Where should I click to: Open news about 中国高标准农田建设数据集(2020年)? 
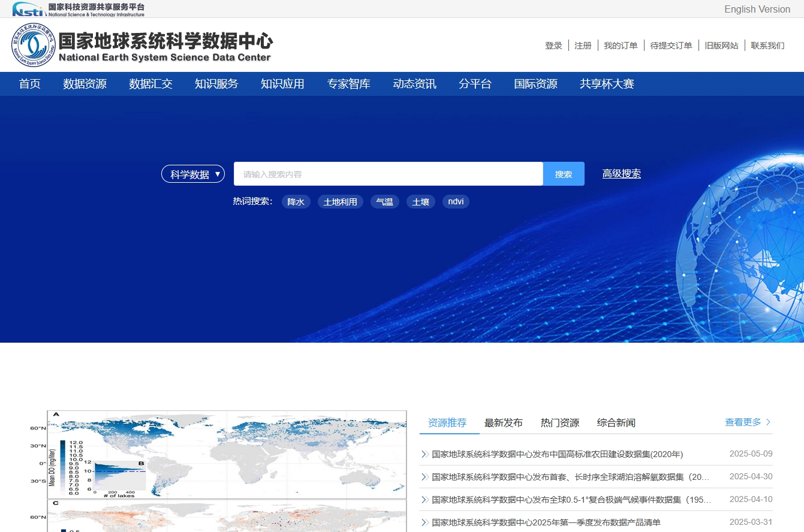(x=558, y=454)
